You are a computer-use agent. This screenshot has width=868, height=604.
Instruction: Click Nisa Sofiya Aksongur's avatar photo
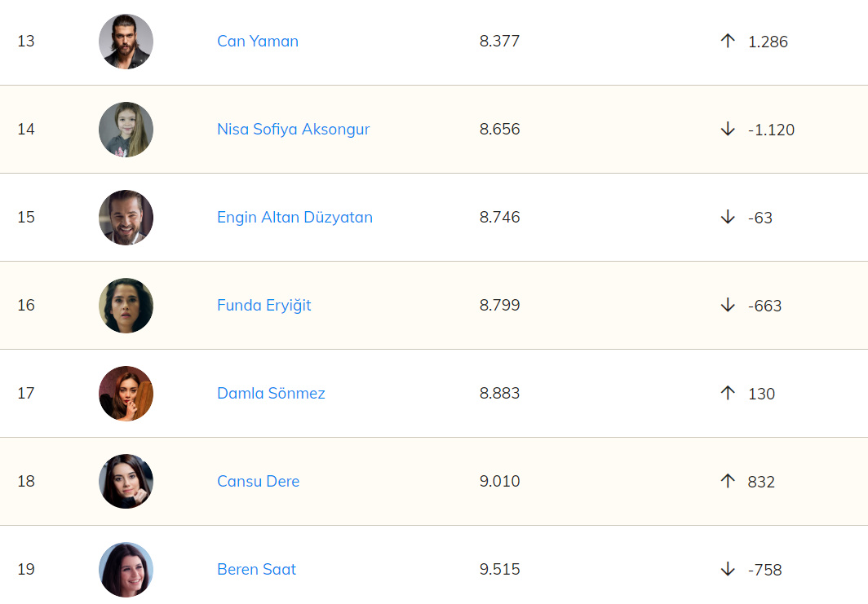point(126,130)
